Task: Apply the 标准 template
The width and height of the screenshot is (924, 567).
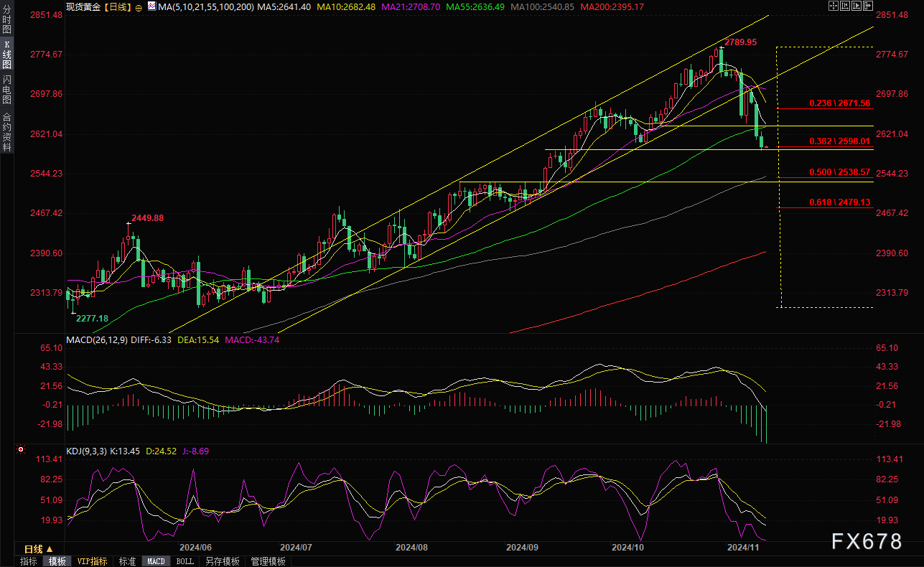Action: pos(127,561)
